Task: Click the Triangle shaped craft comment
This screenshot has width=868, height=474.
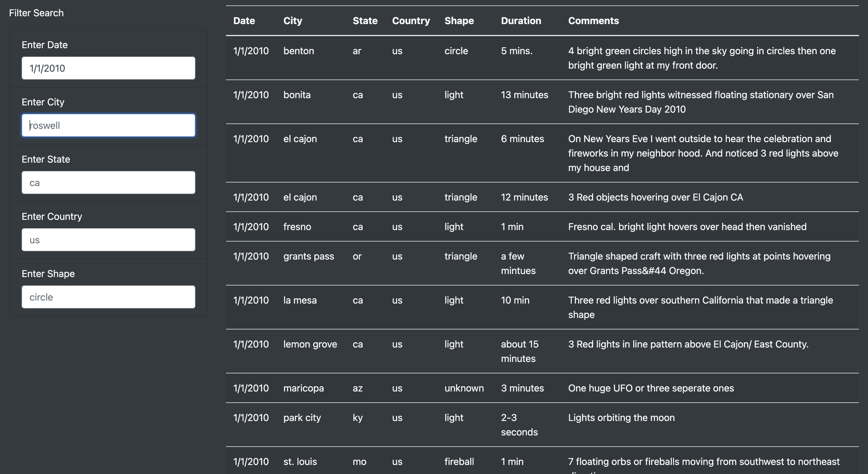Action: click(x=699, y=263)
